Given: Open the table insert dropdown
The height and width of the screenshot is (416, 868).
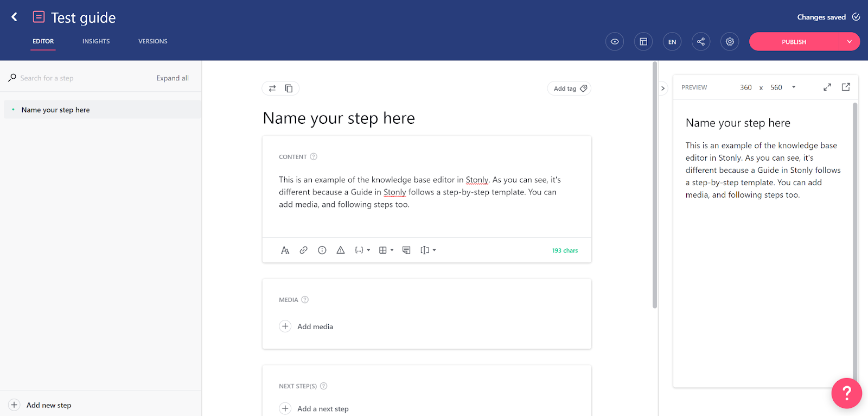Looking at the screenshot, I should point(386,250).
